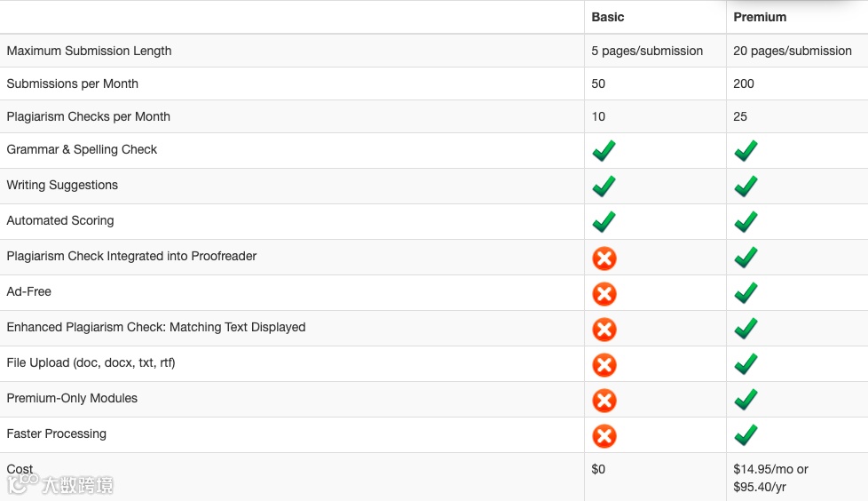868x501 pixels.
Task: Click the Maximum Submission Length row label
Action: (x=89, y=51)
